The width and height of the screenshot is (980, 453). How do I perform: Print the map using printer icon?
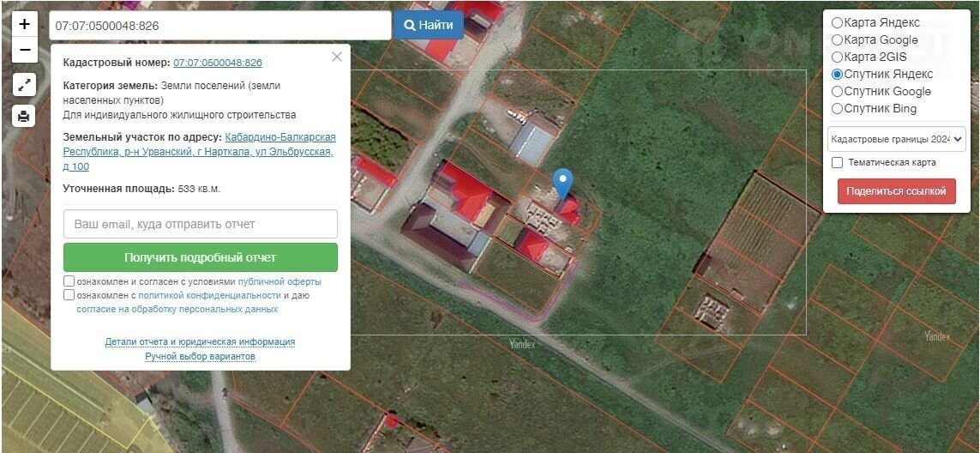[24, 116]
